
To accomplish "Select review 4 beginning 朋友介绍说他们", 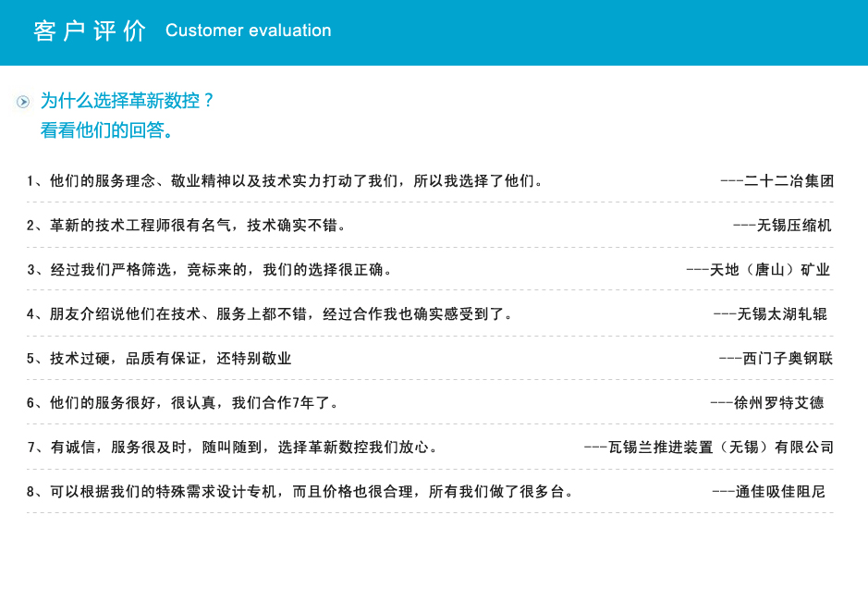I will click(270, 314).
